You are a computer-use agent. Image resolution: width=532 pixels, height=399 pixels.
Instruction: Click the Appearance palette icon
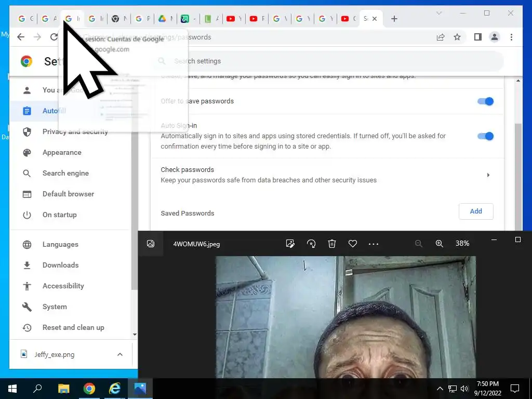tap(27, 152)
